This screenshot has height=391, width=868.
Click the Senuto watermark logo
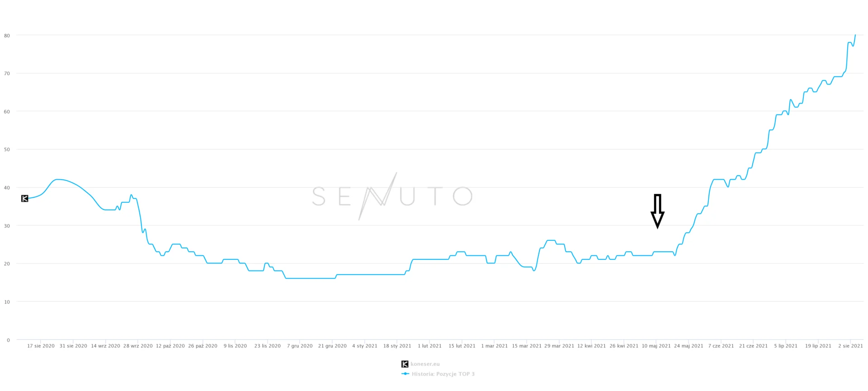pyautogui.click(x=392, y=196)
